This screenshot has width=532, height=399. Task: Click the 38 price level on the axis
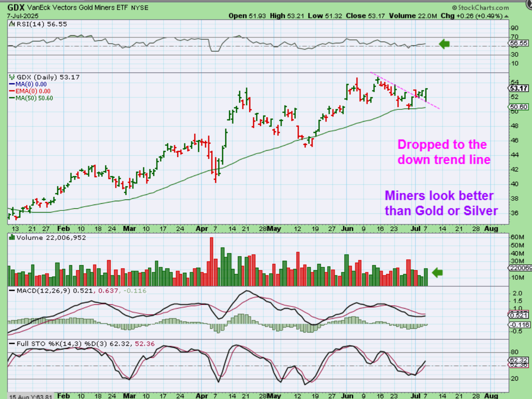point(514,198)
